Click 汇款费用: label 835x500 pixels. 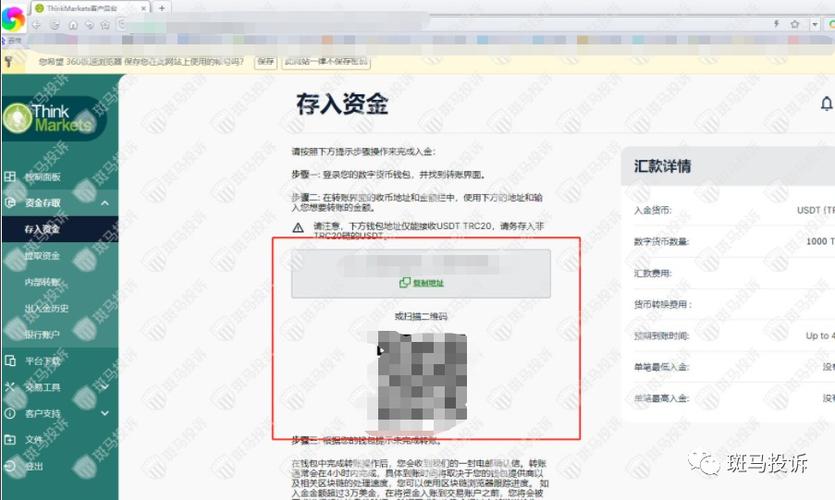pos(653,273)
